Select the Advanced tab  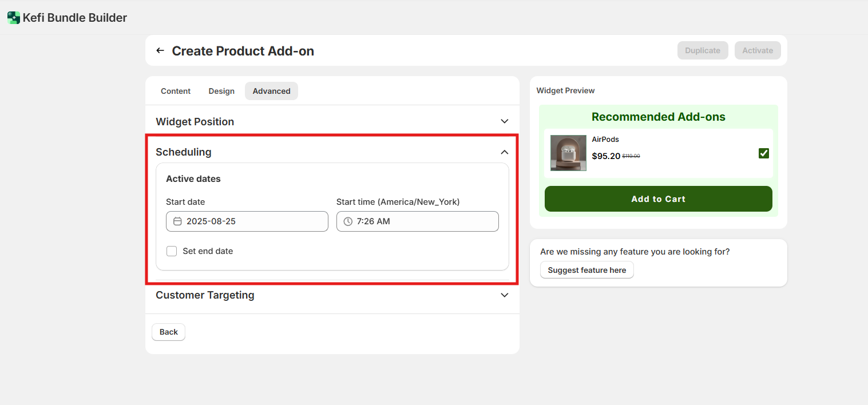point(271,91)
